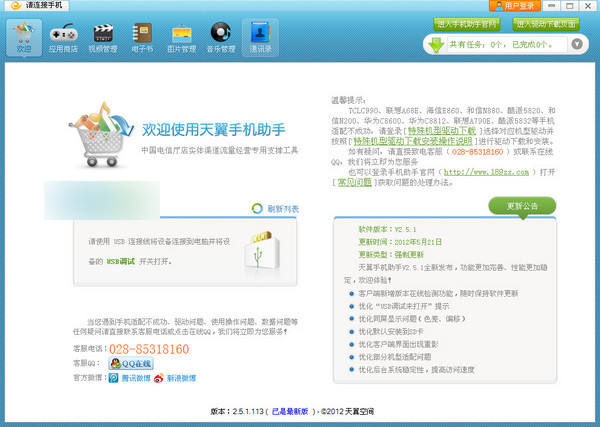Click 软件版本: V2.5.1 text

click(387, 229)
